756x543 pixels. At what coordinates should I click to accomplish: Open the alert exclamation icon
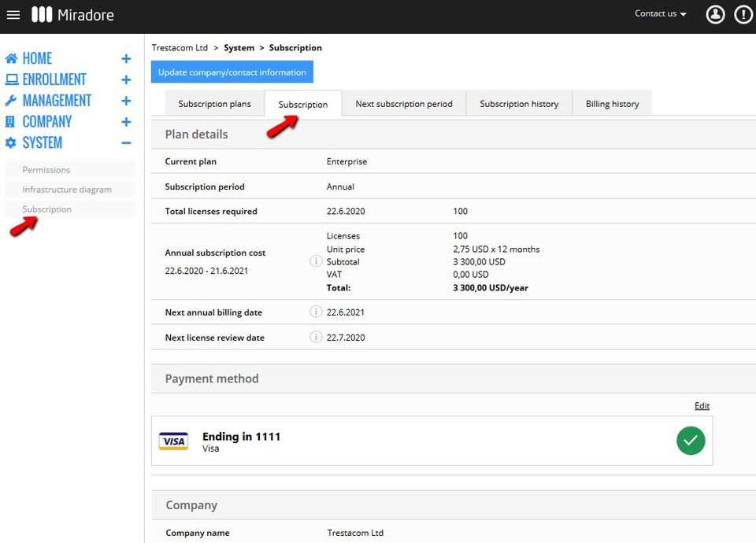click(x=743, y=14)
